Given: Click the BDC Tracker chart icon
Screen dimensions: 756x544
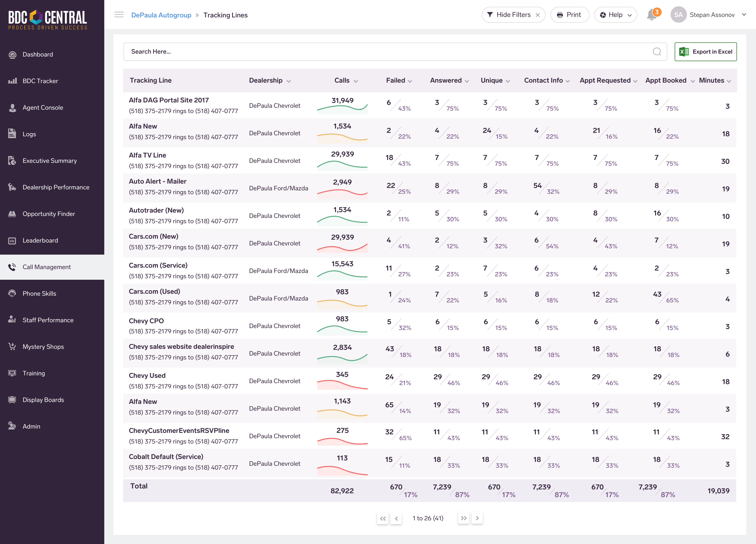Looking at the screenshot, I should (12, 81).
